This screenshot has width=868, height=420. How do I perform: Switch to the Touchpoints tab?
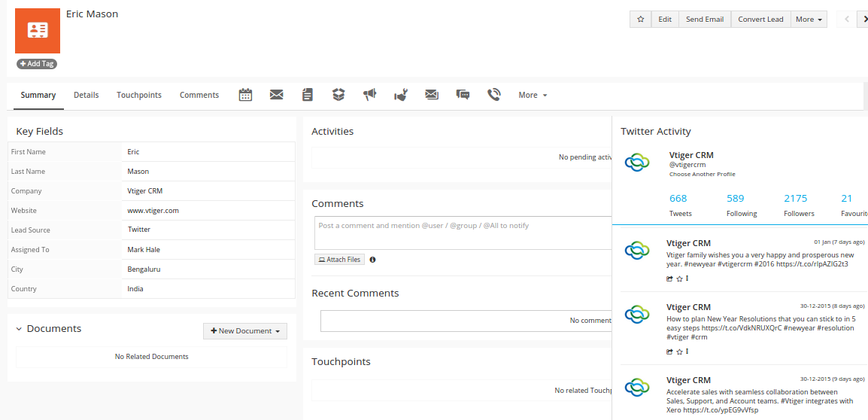139,96
